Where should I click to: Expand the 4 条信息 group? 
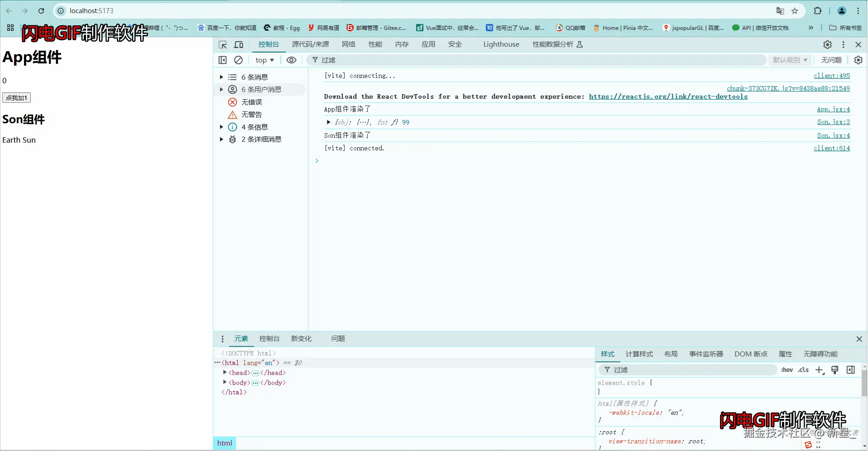tap(221, 127)
